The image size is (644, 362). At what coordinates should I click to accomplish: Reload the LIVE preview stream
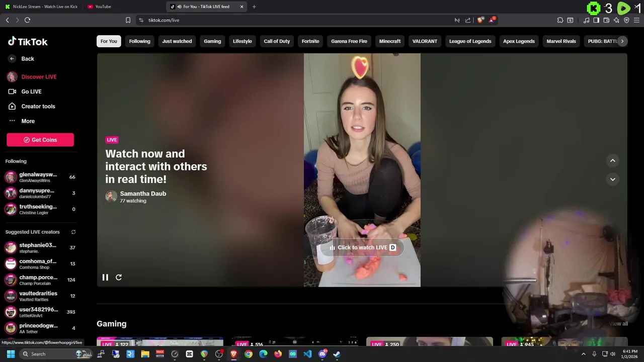coord(119,278)
